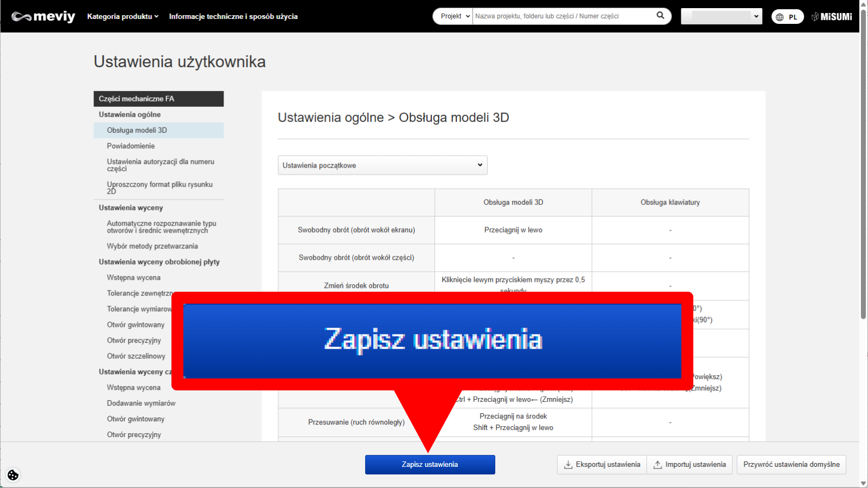Select Uproszczony format pliku rysunku 2D
This screenshot has width=868, height=488.
click(159, 188)
